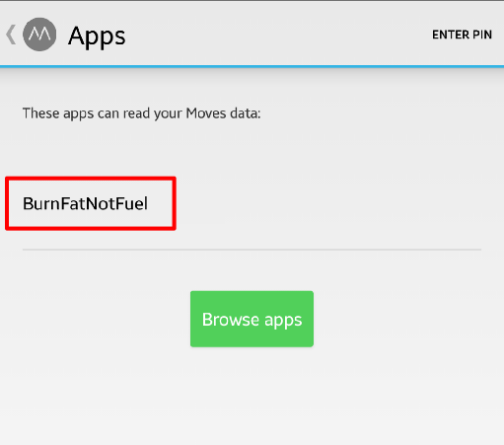
Task: Click the word Apps beside the logo
Action: tap(97, 36)
